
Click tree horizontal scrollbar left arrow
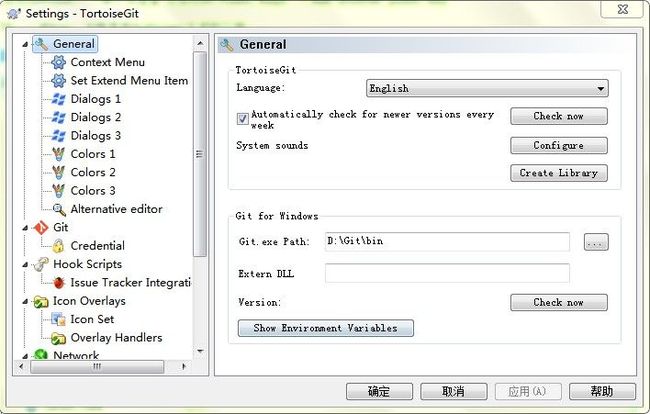(x=21, y=367)
